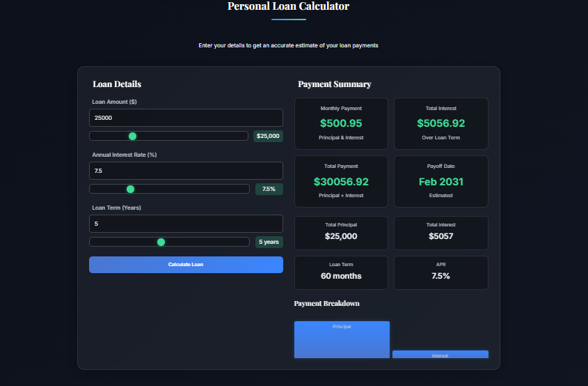588x386 pixels.
Task: Click the $25,000 slider value badge
Action: click(x=268, y=137)
